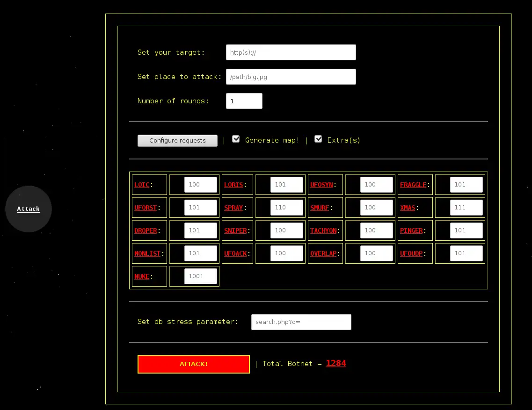Click the UFOSYN link
This screenshot has height=410, width=532.
(321, 185)
